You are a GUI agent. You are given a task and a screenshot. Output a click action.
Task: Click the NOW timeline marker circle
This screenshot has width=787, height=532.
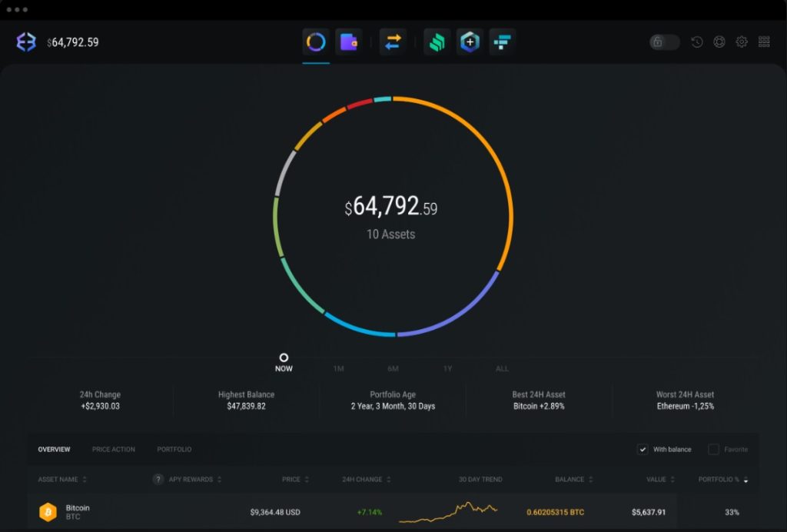[x=284, y=357]
